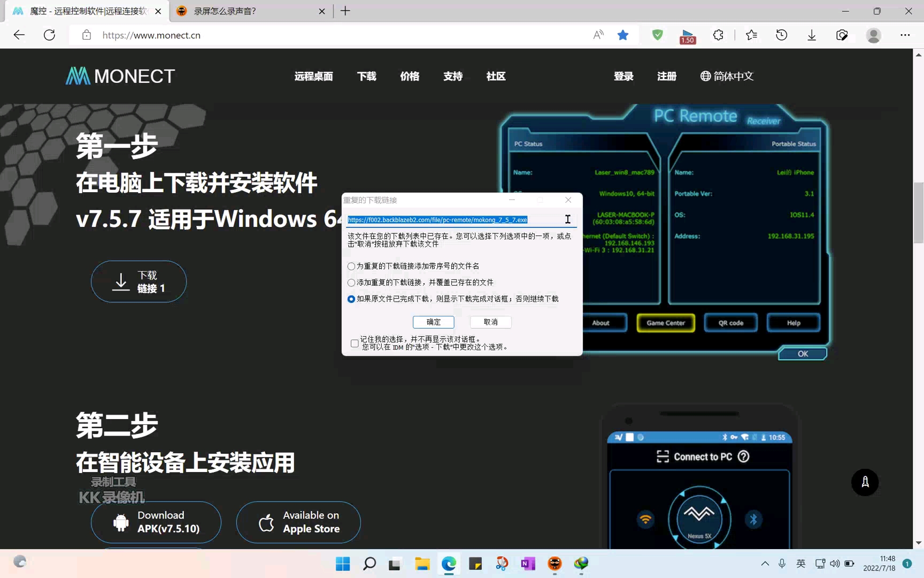Close the 魔控 browser tab

pos(158,11)
